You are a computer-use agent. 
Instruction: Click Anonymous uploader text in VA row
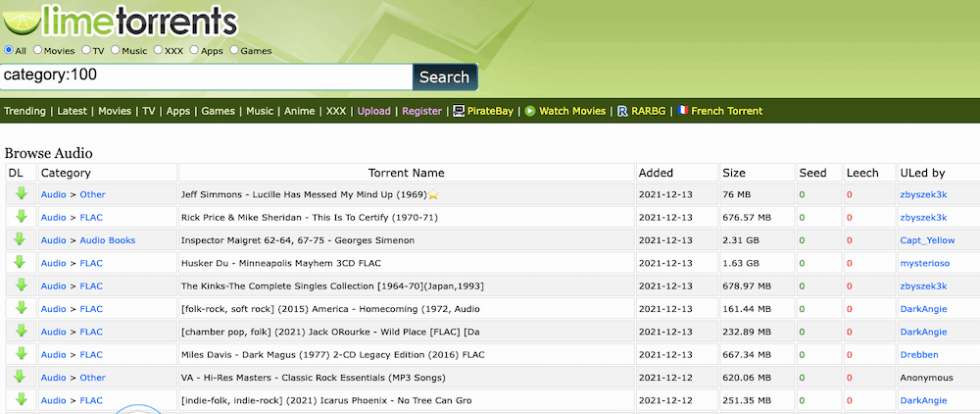[926, 378]
